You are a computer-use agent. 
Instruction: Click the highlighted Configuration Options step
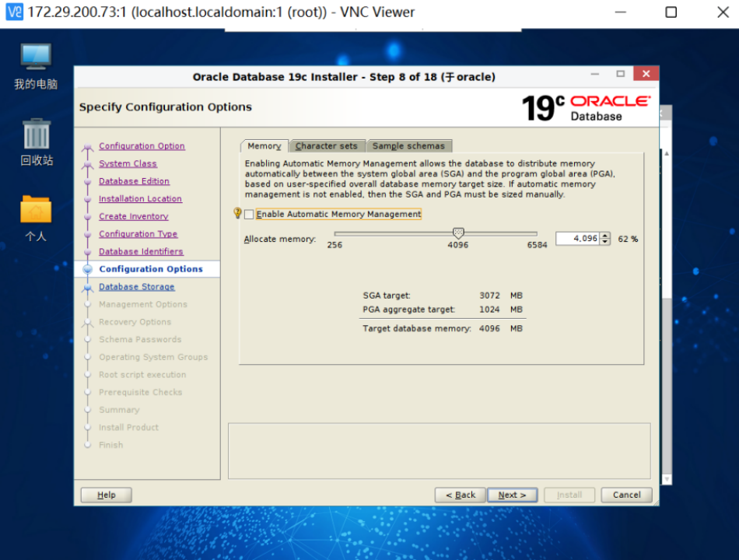coord(153,268)
